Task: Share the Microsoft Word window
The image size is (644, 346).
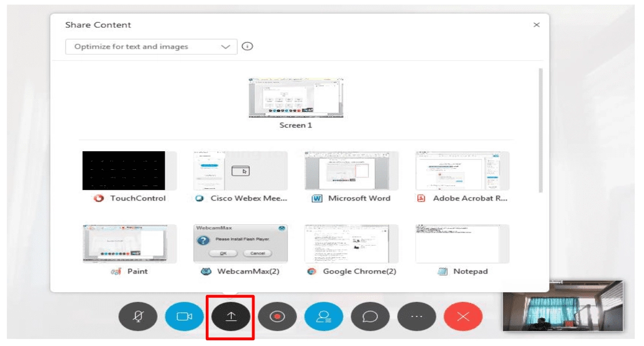Action: point(351,171)
